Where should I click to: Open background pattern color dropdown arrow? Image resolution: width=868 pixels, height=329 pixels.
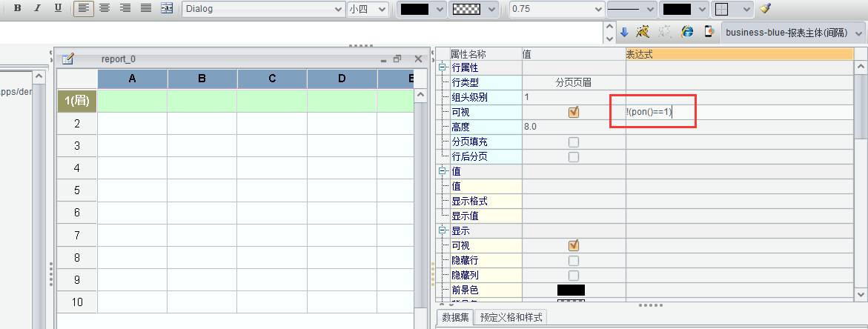pyautogui.click(x=491, y=9)
